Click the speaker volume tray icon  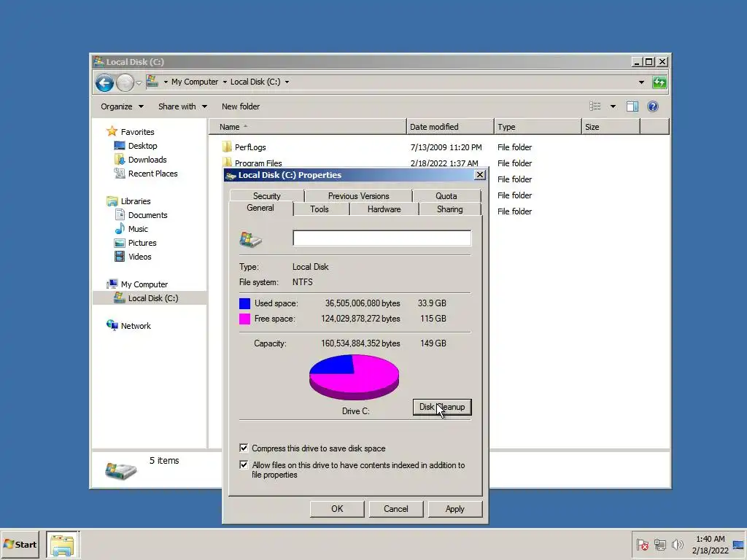677,545
